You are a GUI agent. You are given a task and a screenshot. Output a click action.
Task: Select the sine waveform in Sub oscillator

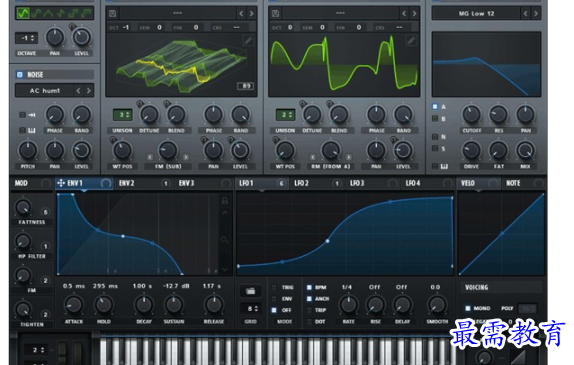coord(23,14)
